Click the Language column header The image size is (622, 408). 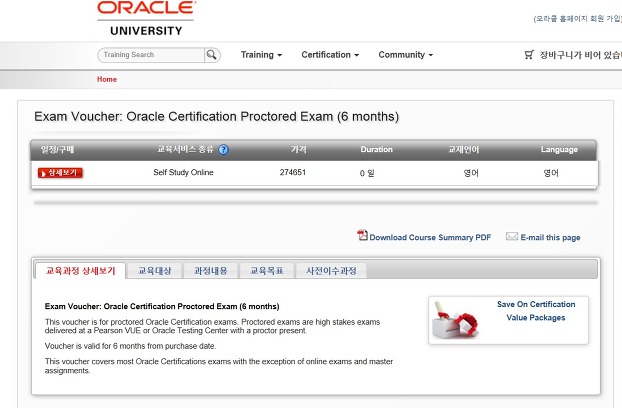[559, 149]
